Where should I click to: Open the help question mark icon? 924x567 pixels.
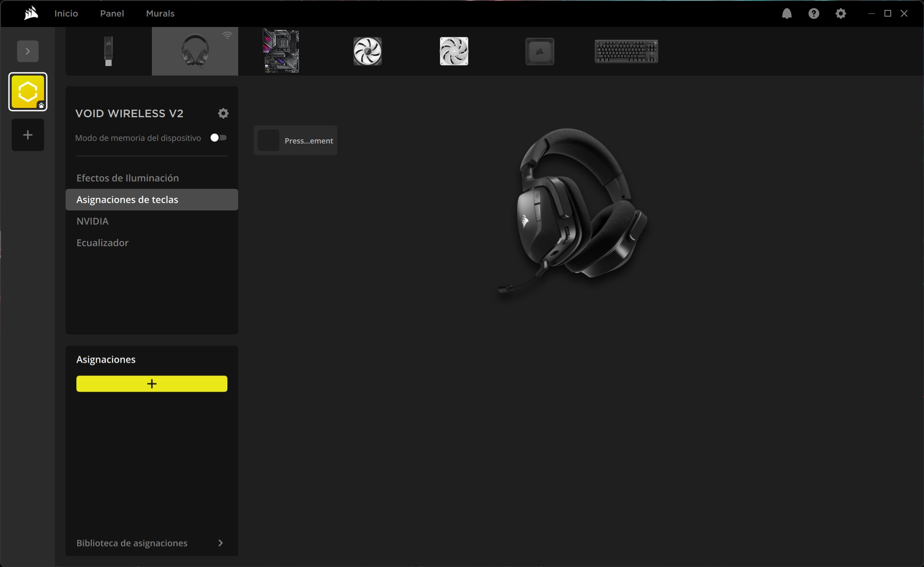[x=813, y=13]
